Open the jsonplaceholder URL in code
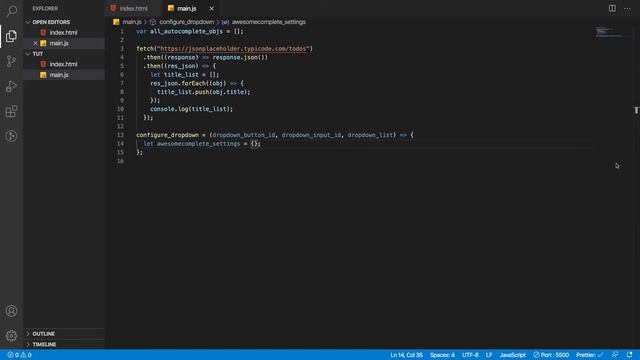This screenshot has width=640, height=360. [x=233, y=49]
